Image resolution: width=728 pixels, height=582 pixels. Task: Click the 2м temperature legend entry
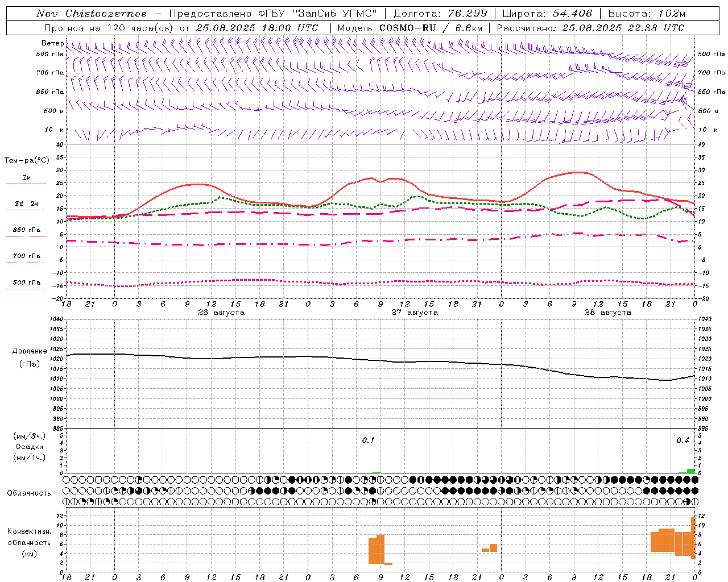point(27,177)
